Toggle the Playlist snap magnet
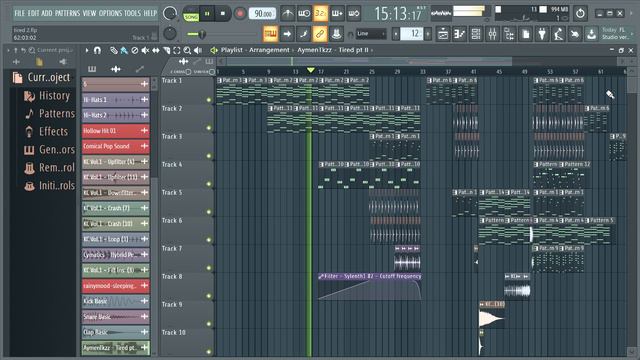Screen dimensions: 640x360 point(97,51)
